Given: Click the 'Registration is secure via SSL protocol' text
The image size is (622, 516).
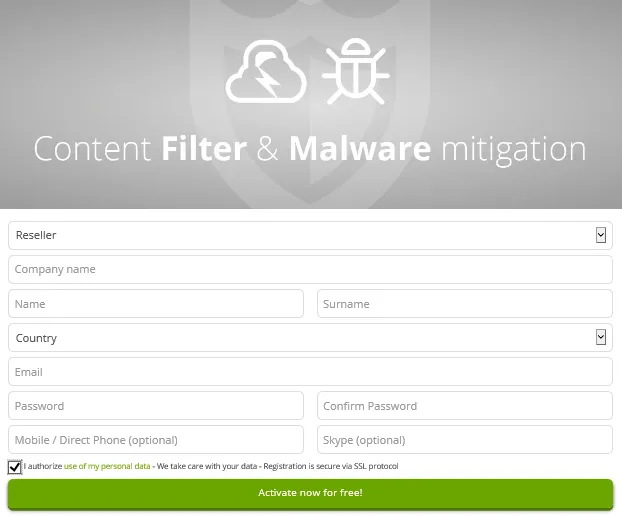Looking at the screenshot, I should tap(330, 466).
